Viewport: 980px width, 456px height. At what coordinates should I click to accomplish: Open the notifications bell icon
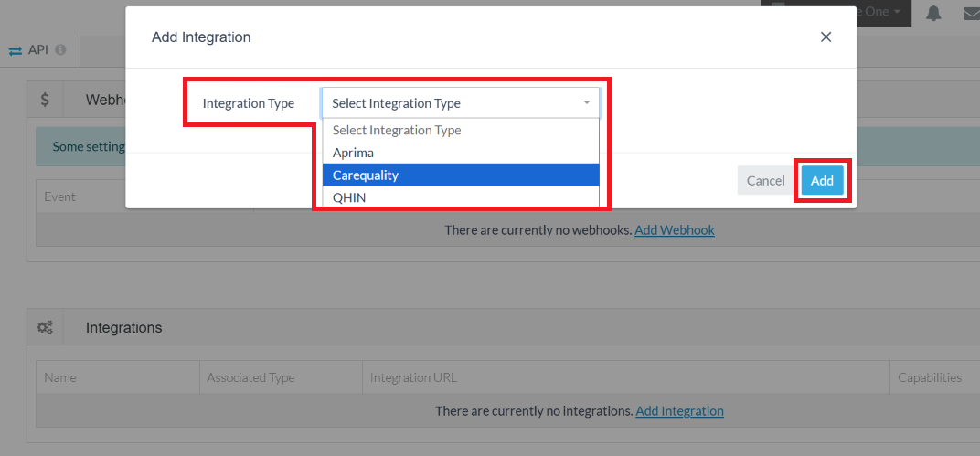click(x=933, y=13)
